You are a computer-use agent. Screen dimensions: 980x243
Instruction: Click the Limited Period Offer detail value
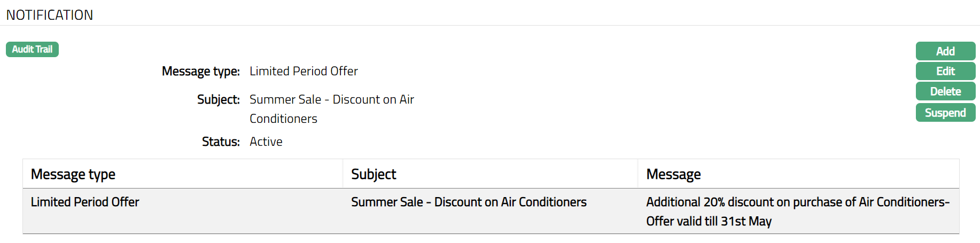304,72
